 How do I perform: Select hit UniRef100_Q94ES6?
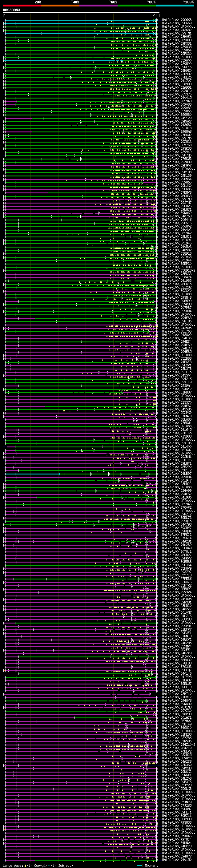pyautogui.click(x=177, y=338)
